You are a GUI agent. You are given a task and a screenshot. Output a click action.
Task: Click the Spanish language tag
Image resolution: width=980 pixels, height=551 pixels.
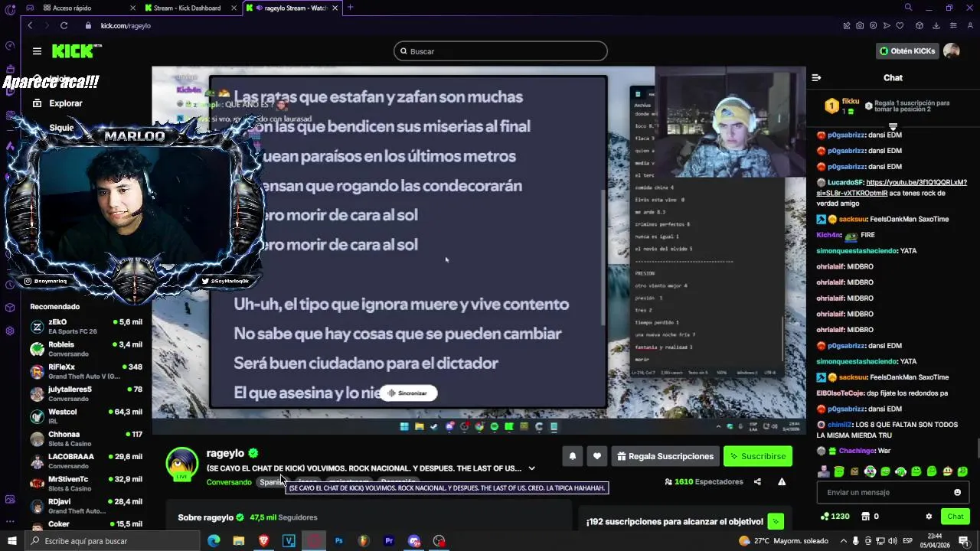[x=272, y=482]
